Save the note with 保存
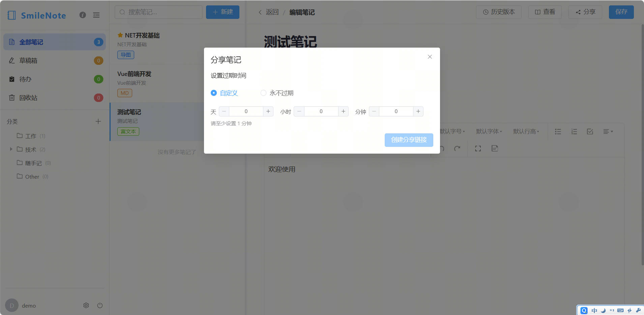 pyautogui.click(x=621, y=12)
